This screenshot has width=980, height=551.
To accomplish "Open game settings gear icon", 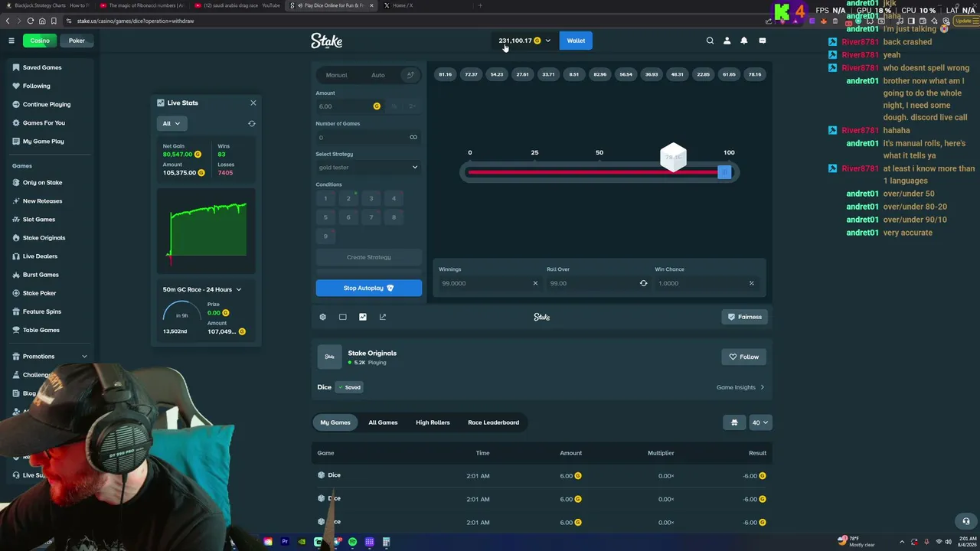I will tap(322, 317).
